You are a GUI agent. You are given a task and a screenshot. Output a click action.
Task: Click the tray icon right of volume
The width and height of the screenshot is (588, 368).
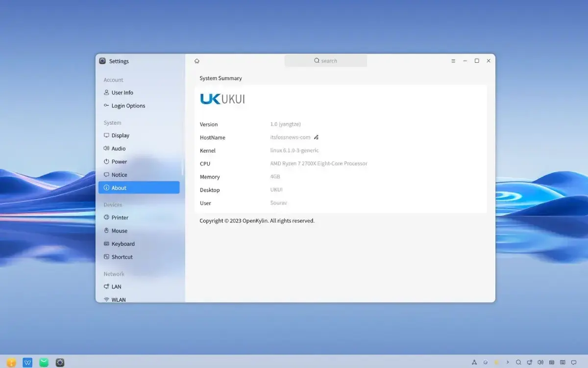[x=552, y=363]
